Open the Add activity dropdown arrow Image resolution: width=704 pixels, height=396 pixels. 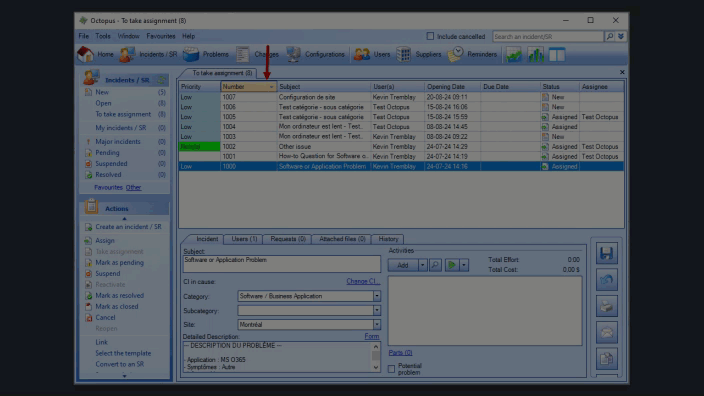click(x=422, y=265)
